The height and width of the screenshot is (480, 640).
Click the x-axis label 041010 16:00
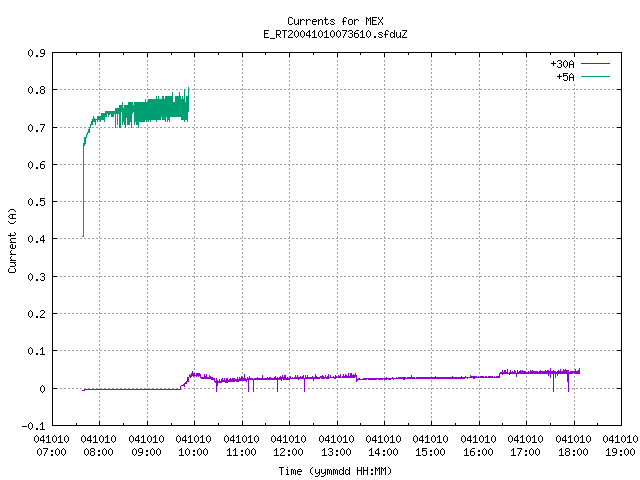[478, 445]
